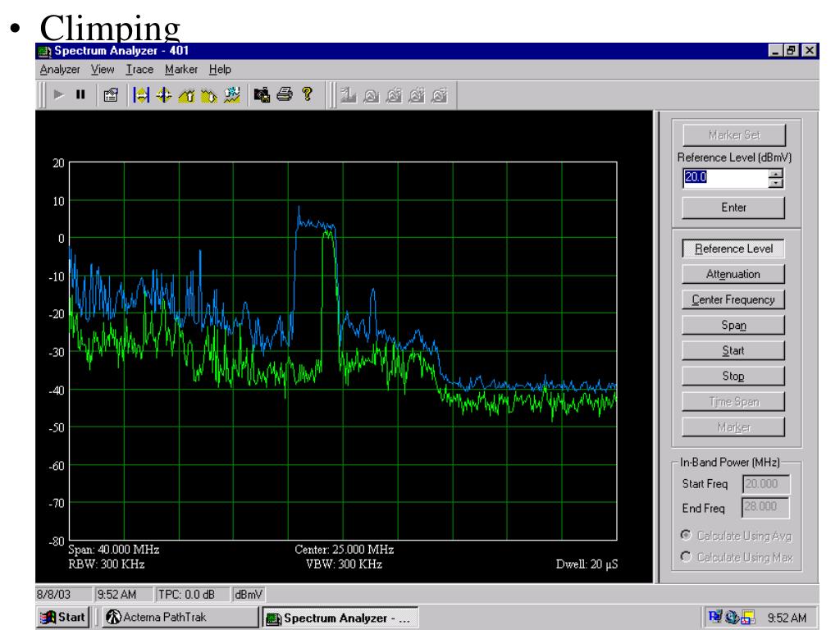Image resolution: width=840 pixels, height=630 pixels.
Task: Click the Center: 25.000 MHz readout
Action: [344, 550]
